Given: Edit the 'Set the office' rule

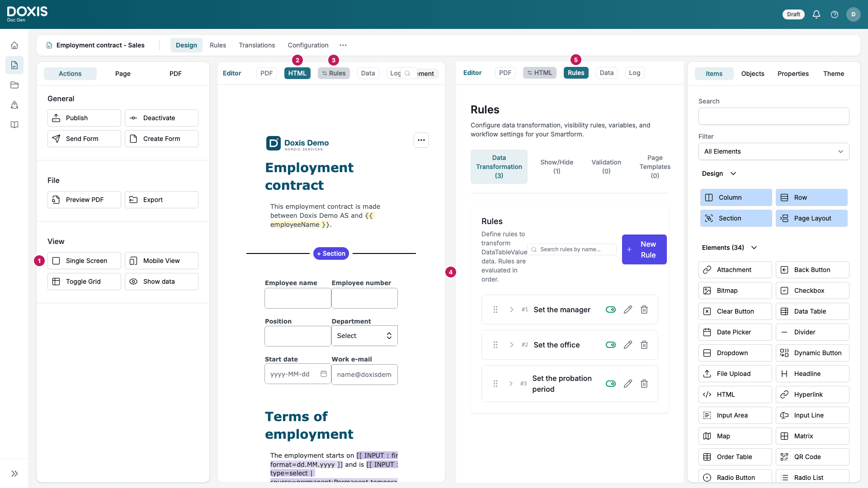Looking at the screenshot, I should (628, 345).
